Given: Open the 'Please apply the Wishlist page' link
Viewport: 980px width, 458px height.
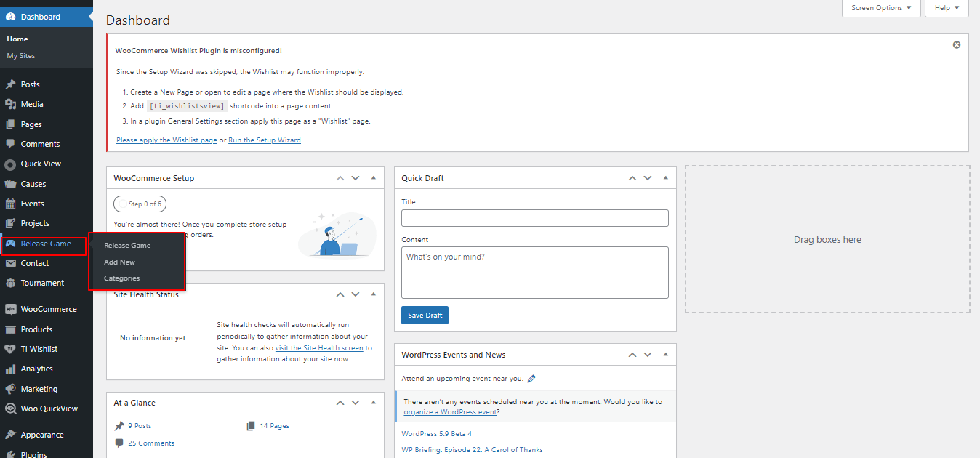Looking at the screenshot, I should 166,140.
